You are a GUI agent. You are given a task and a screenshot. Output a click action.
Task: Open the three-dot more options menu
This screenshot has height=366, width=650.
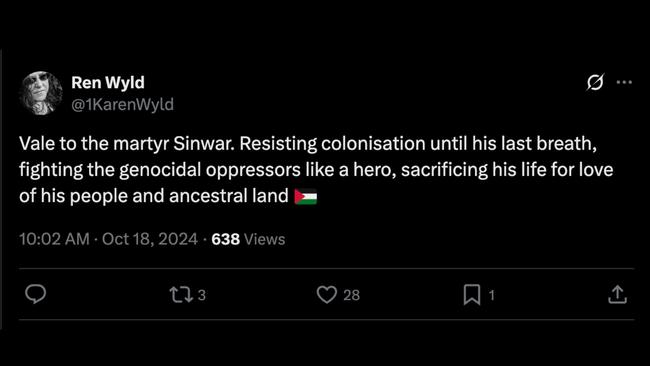point(624,82)
